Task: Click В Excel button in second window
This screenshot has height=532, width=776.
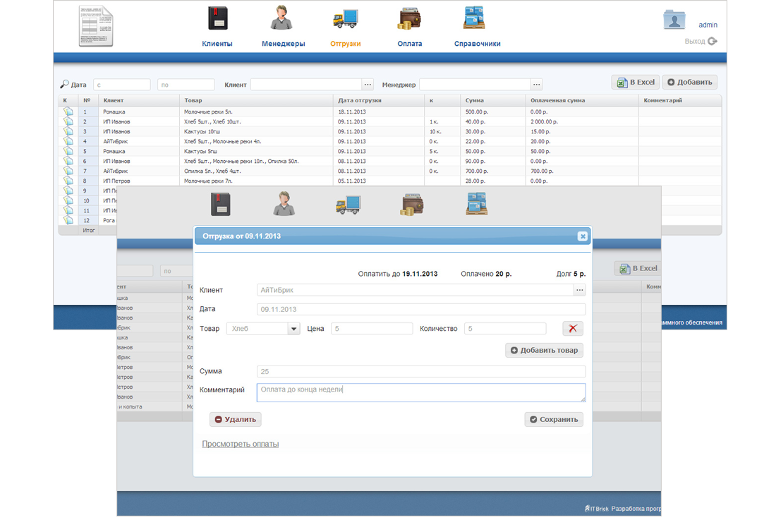Action: (x=638, y=268)
